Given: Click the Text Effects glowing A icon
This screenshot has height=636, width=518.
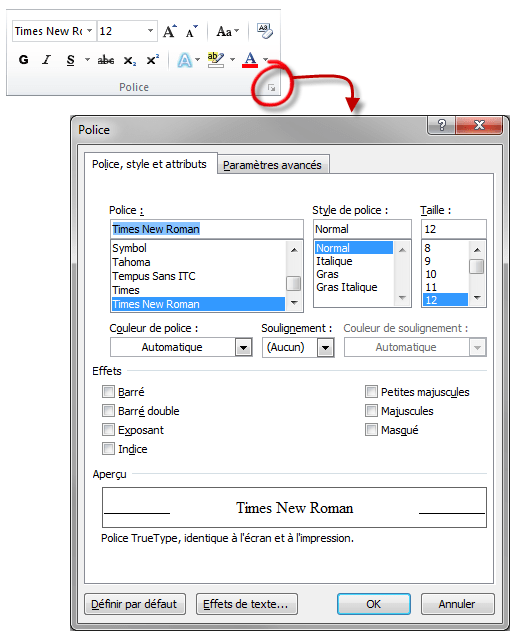Looking at the screenshot, I should pyautogui.click(x=184, y=60).
